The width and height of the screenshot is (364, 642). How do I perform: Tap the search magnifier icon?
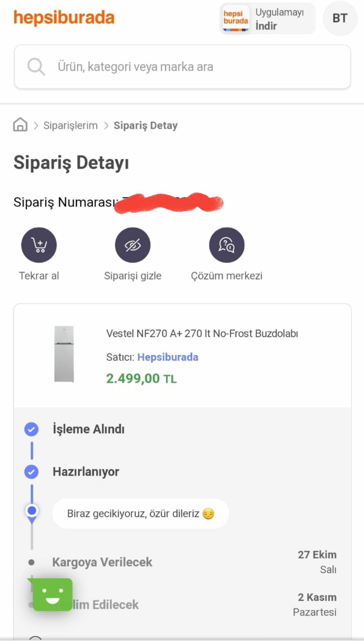(x=36, y=66)
